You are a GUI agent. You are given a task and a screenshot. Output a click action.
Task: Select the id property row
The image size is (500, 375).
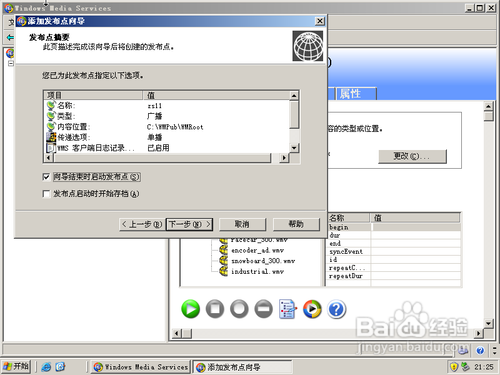pyautogui.click(x=394, y=260)
